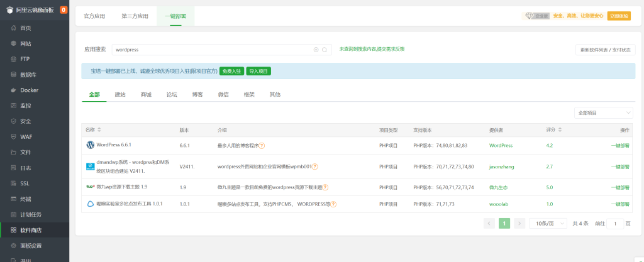Open the 数据库 database icon
The width and height of the screenshot is (644, 262).
(14, 75)
